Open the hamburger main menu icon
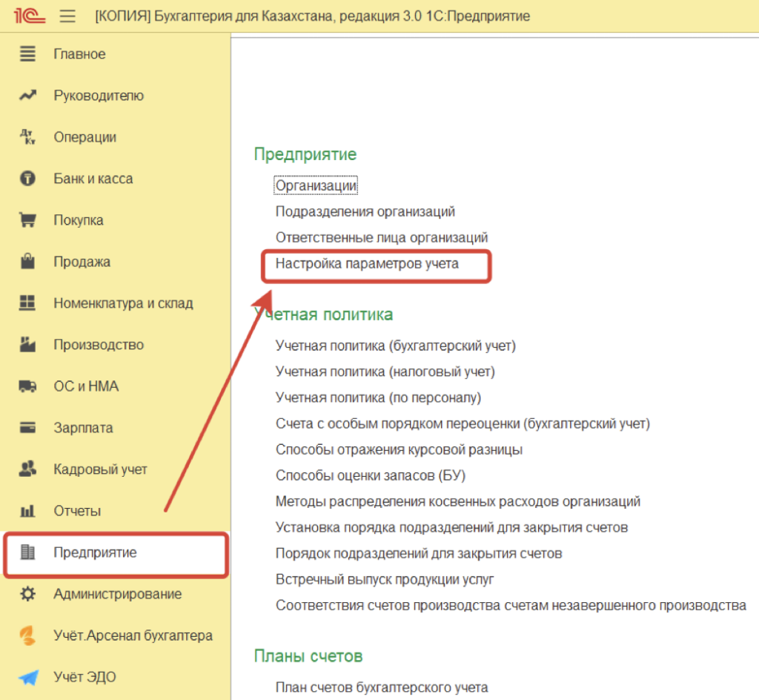 [x=67, y=16]
